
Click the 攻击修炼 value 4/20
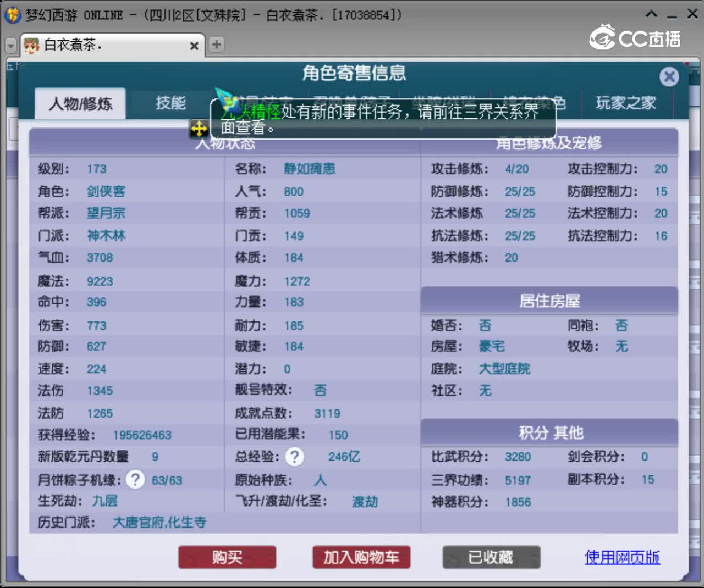[517, 169]
